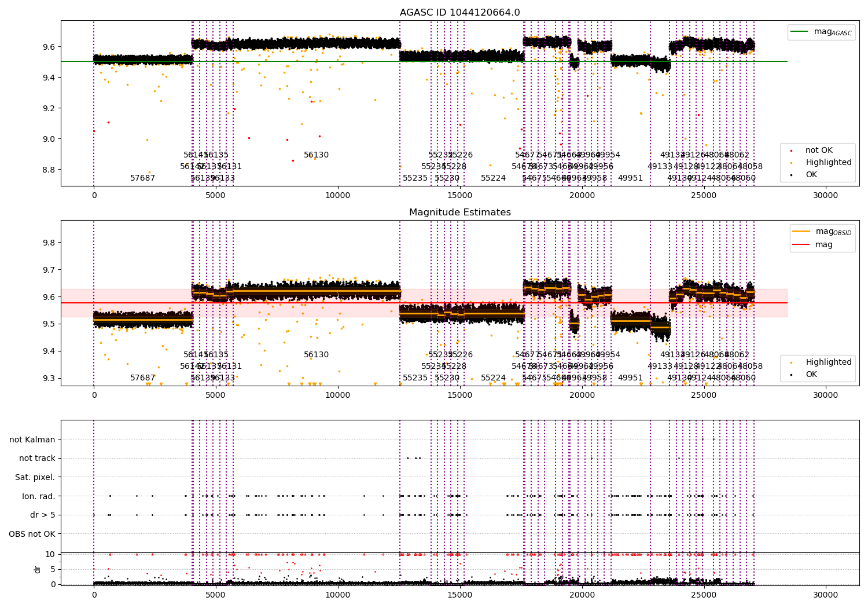This screenshot has width=868, height=608.
Task: Click the rotated 'dr' y-axis label
Action: 38,569
